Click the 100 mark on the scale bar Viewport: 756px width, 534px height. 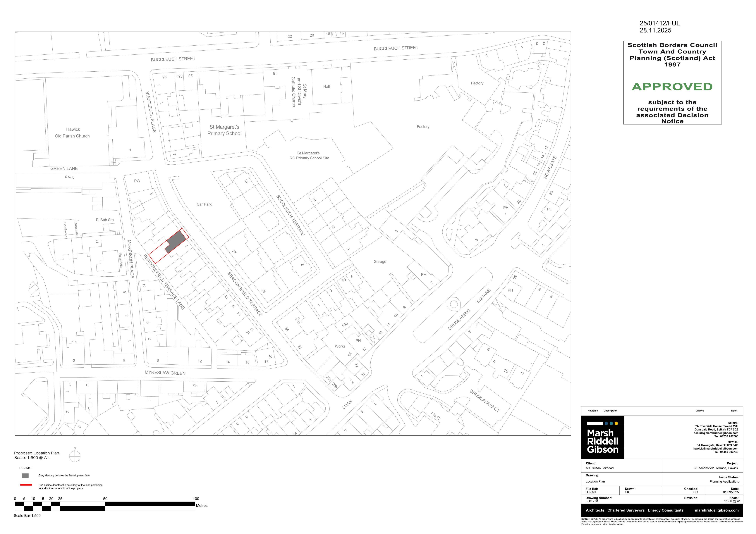(196, 499)
